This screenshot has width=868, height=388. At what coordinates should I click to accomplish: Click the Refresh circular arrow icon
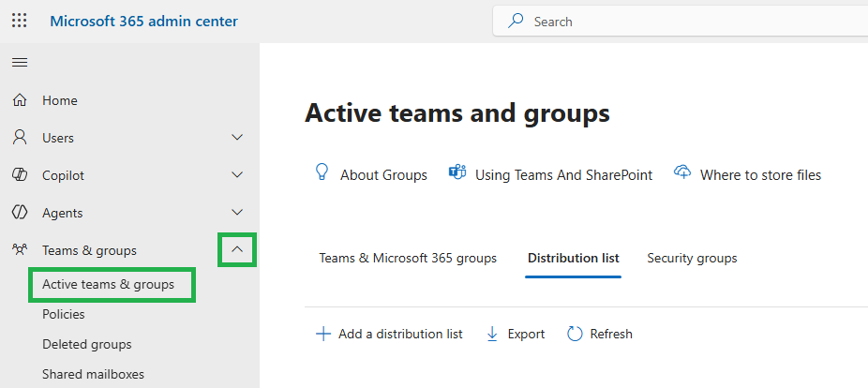(x=576, y=334)
